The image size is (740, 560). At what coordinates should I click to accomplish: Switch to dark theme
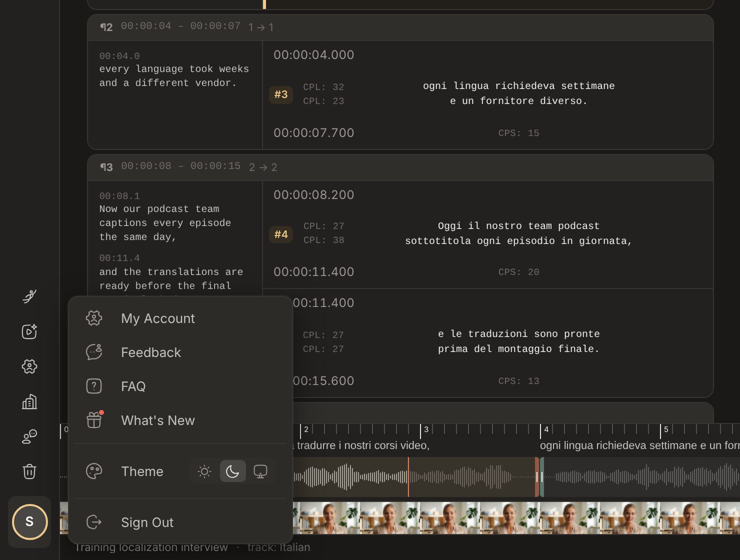click(232, 471)
